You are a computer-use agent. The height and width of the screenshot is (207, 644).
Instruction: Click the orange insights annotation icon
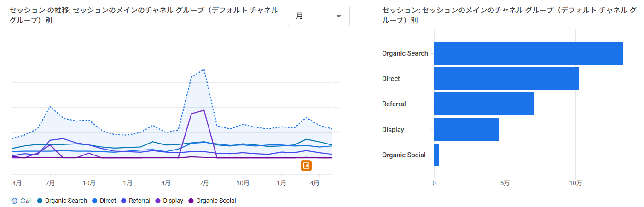click(306, 165)
